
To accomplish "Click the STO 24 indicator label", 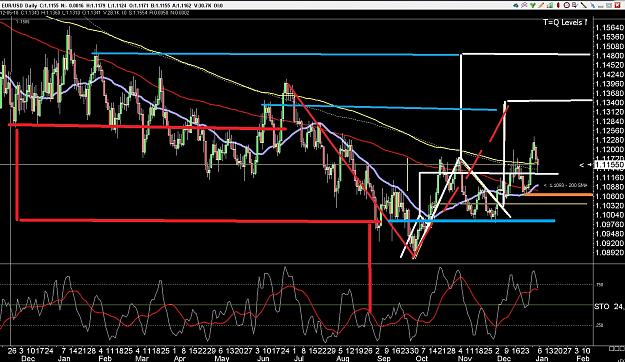I will coord(609,306).
